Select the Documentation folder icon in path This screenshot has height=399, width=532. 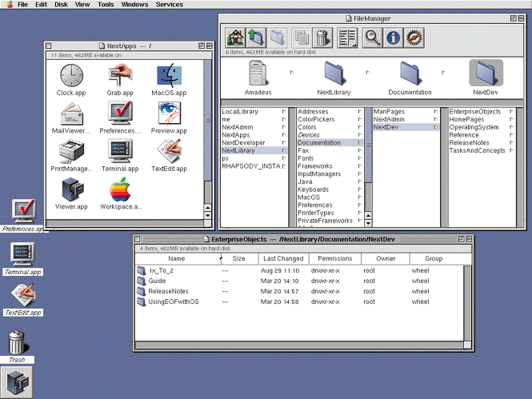click(410, 73)
